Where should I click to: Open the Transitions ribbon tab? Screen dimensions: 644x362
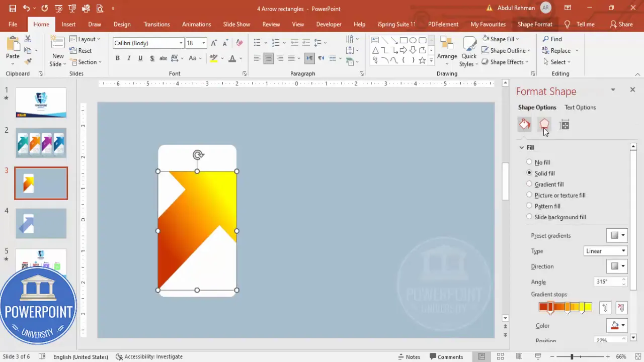(156, 24)
